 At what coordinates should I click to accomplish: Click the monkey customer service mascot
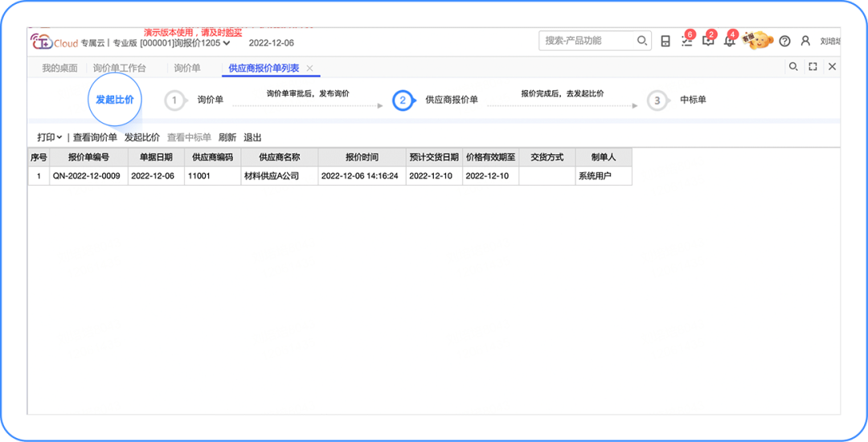(757, 39)
